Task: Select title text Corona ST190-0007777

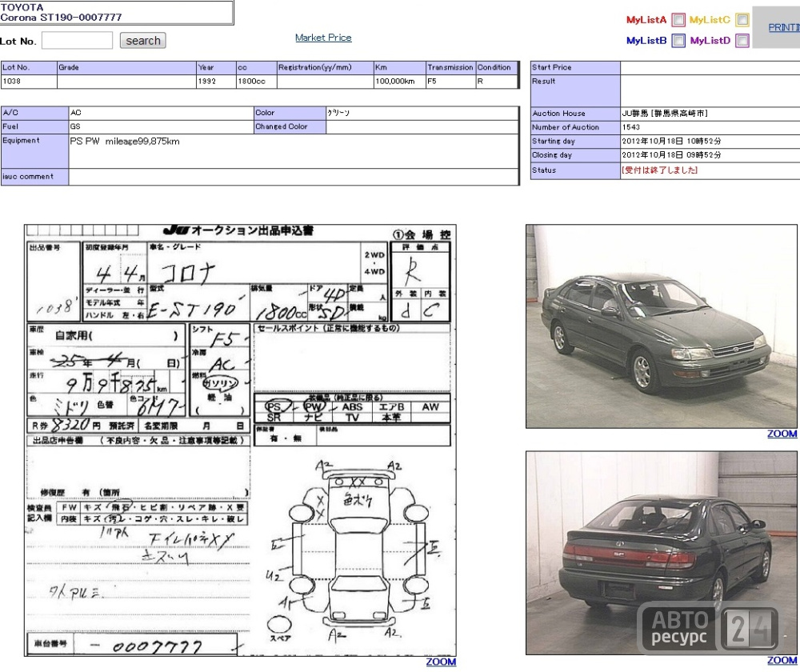Action: tap(61, 18)
